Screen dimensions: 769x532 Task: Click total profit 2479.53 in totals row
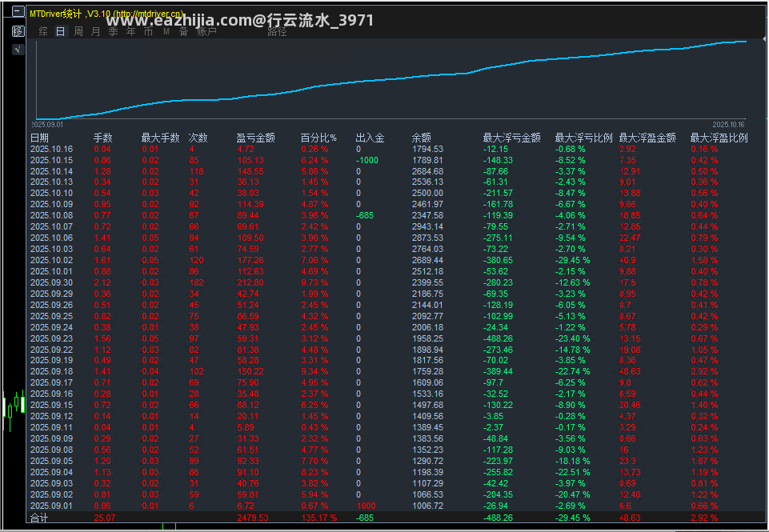(x=253, y=518)
